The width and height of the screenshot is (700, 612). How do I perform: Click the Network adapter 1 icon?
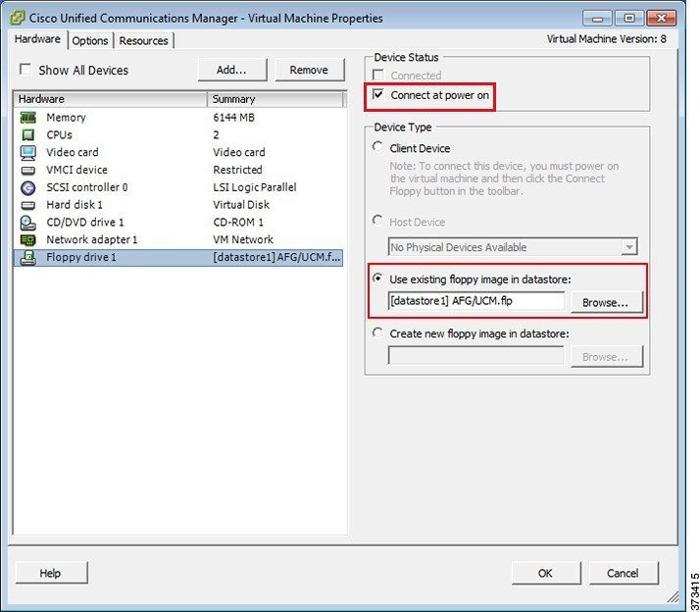(x=28, y=240)
